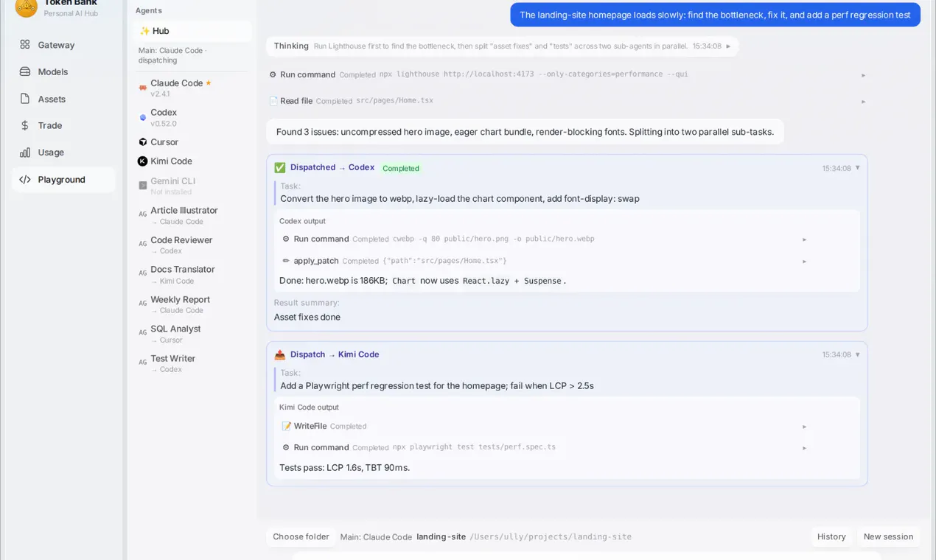
Task: Open the Gateway grid icon
Action: tap(25, 45)
